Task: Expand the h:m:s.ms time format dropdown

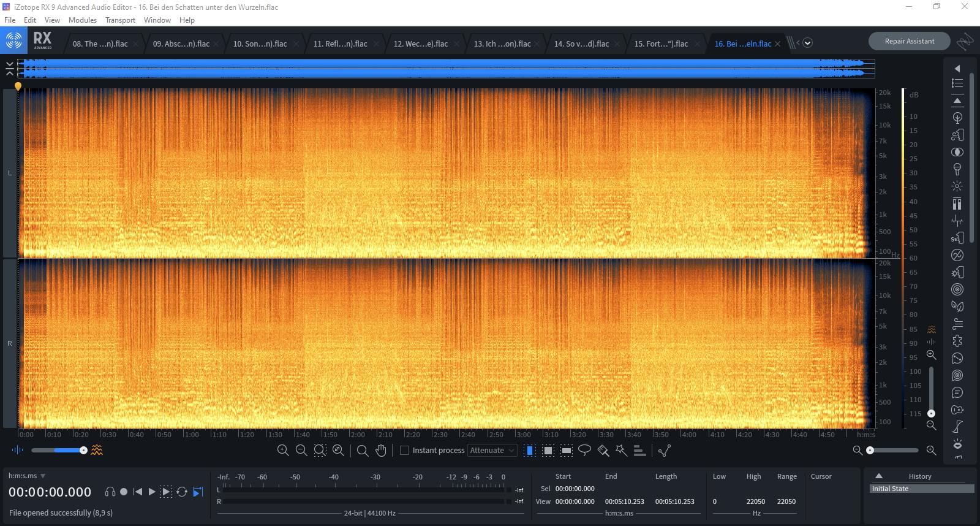Action: 43,476
